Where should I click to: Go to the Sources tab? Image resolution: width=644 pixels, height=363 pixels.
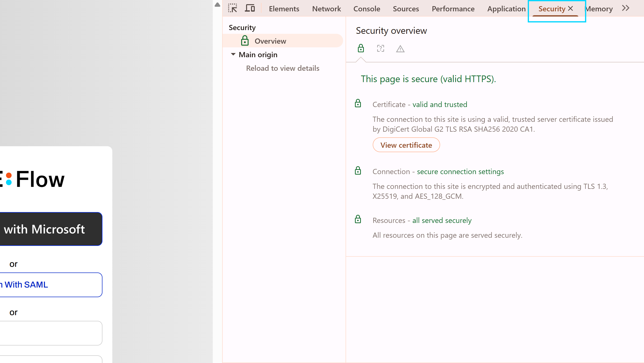(x=406, y=9)
